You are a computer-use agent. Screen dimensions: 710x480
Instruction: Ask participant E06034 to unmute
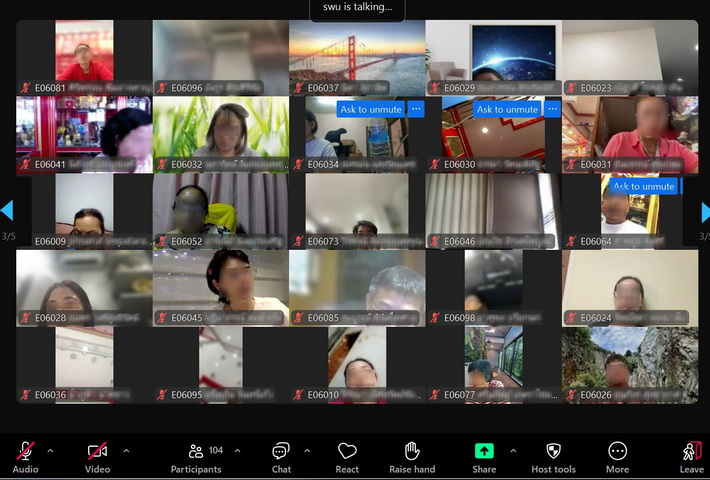(371, 109)
